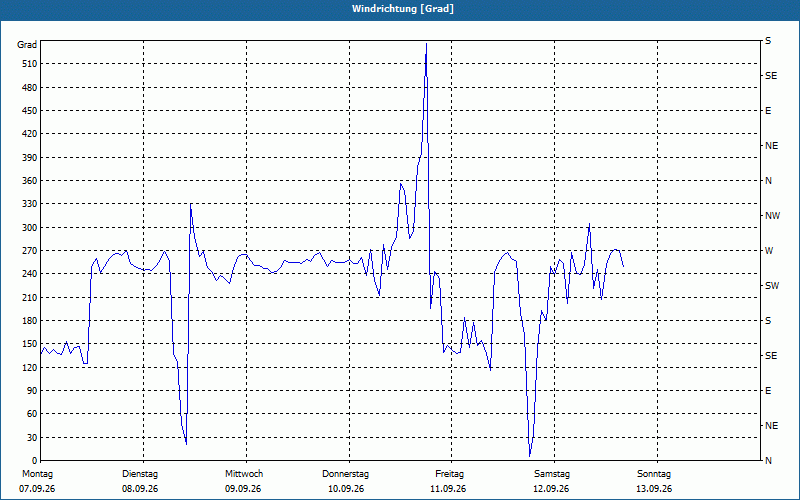800x500 pixels.
Task: Click the 'SE' compass label at 480 level
Action: pyautogui.click(x=771, y=76)
